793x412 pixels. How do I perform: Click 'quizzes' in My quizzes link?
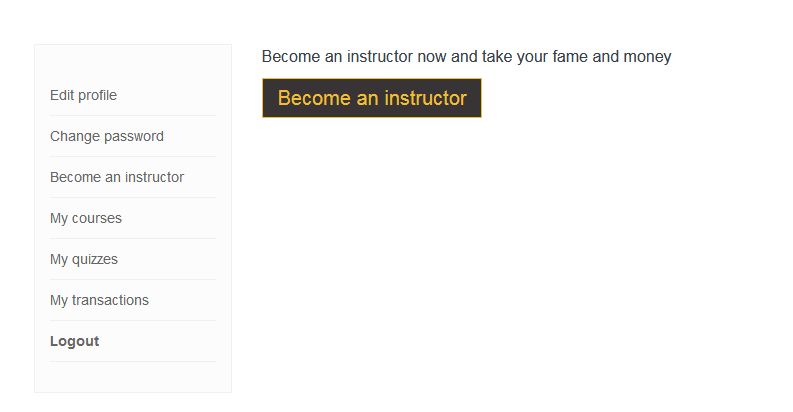[x=95, y=259]
